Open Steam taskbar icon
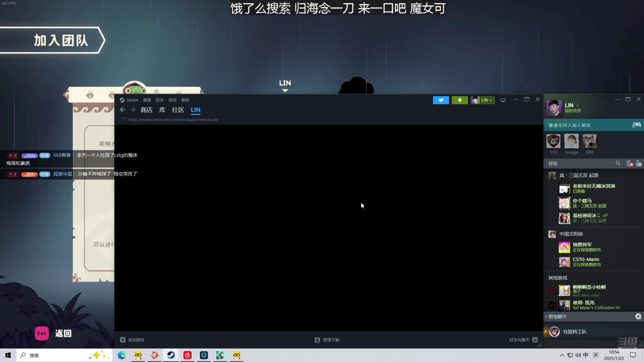Screen dimensions: 644x362 tap(171, 355)
